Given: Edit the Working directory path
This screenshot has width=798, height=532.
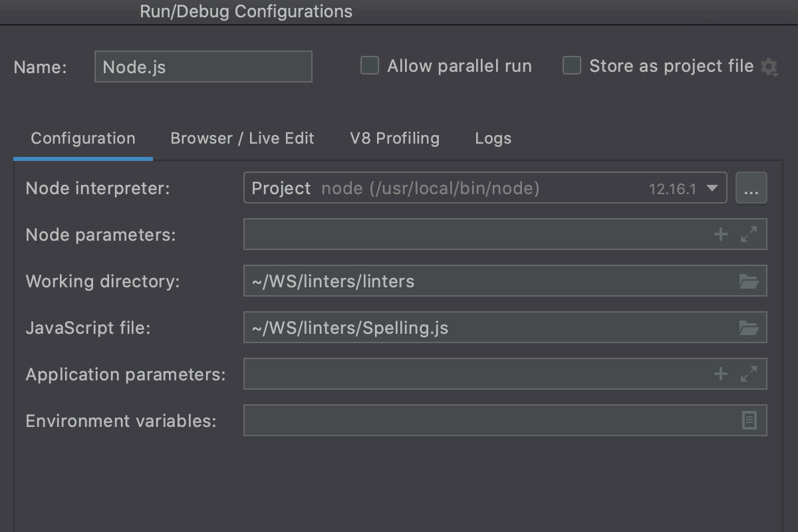Looking at the screenshot, I should (465, 281).
